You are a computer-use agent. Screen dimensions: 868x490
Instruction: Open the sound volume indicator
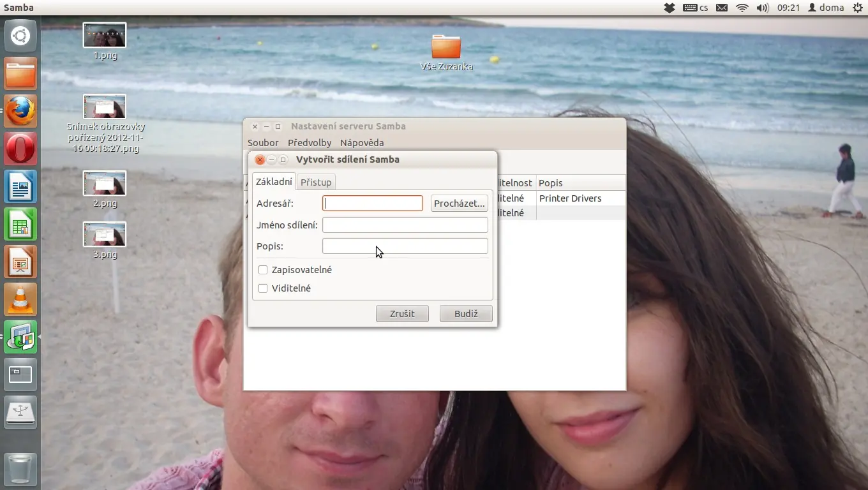point(762,8)
